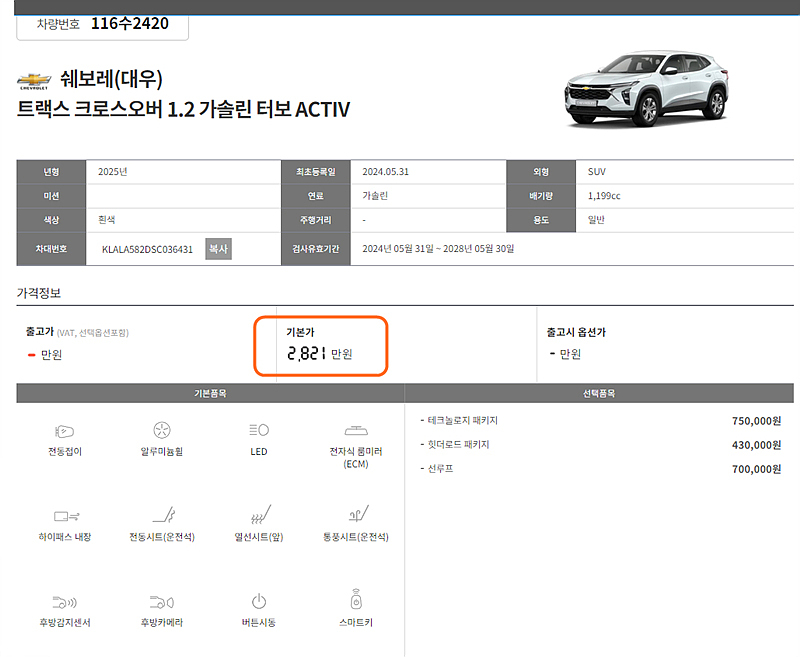Select the 후방감지센서 sensor icon
The height and width of the screenshot is (657, 800).
pos(65,602)
